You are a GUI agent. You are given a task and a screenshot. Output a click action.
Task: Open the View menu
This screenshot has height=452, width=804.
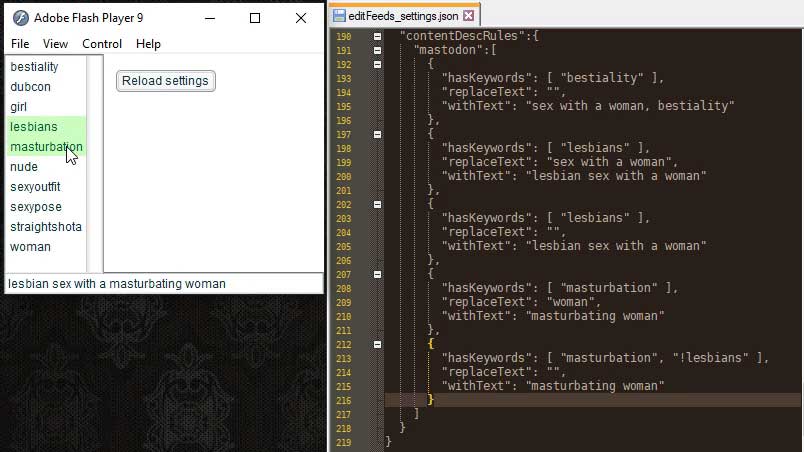point(55,44)
